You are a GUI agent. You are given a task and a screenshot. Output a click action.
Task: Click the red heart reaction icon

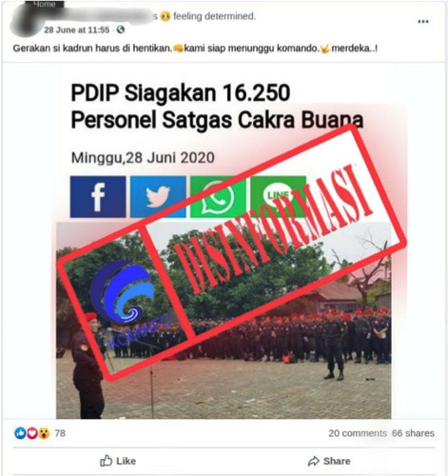point(32,433)
